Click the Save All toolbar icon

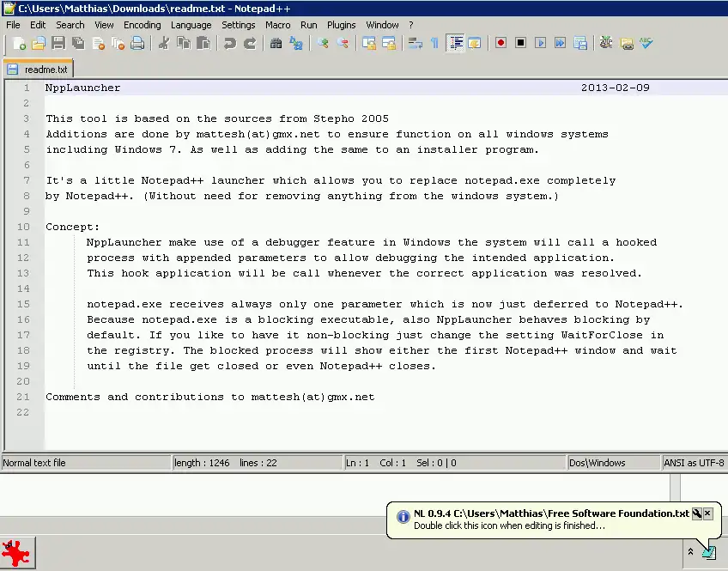click(78, 43)
